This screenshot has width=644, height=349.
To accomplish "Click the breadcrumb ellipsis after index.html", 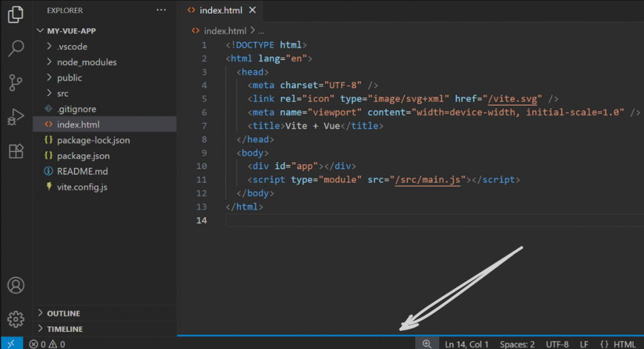I will [x=261, y=31].
